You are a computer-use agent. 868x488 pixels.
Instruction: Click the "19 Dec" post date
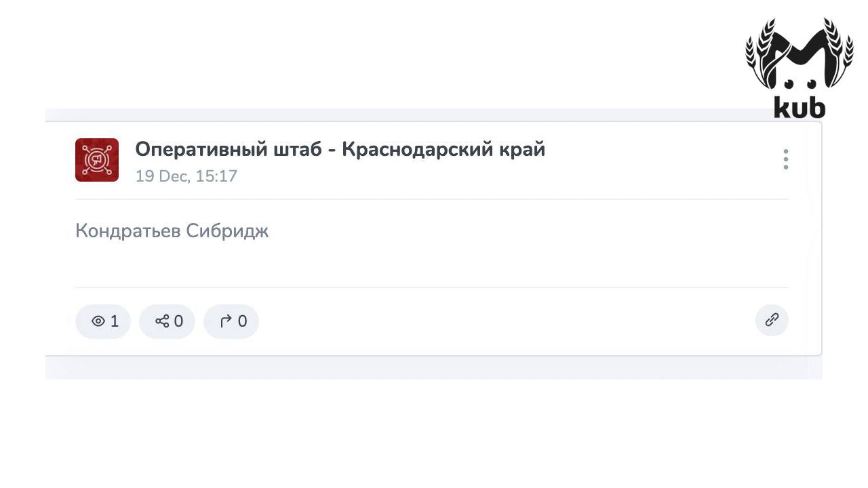[162, 176]
